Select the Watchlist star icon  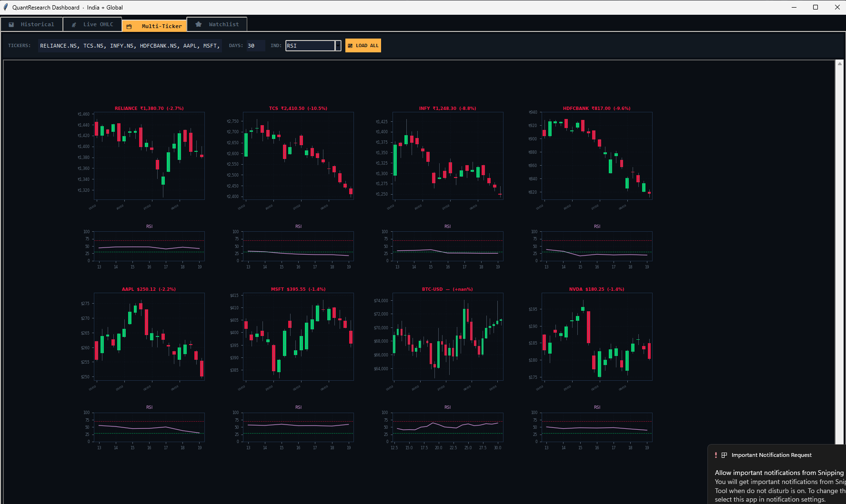pyautogui.click(x=197, y=24)
